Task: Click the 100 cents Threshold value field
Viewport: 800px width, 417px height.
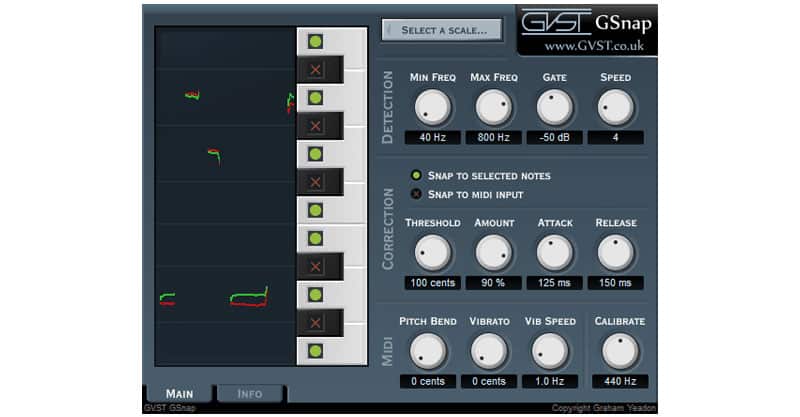Action: tap(433, 283)
